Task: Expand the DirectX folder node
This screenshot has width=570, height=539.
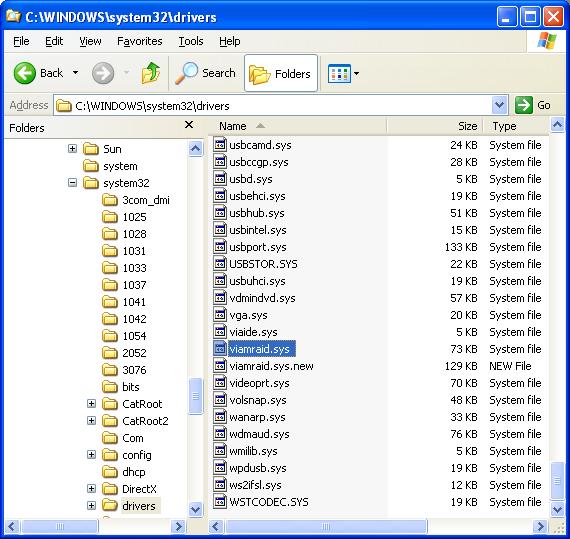Action: 91,489
